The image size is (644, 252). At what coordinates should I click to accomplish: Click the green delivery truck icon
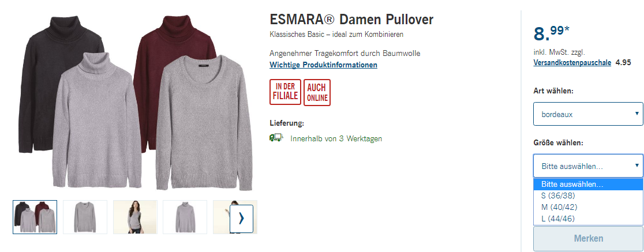tap(276, 138)
